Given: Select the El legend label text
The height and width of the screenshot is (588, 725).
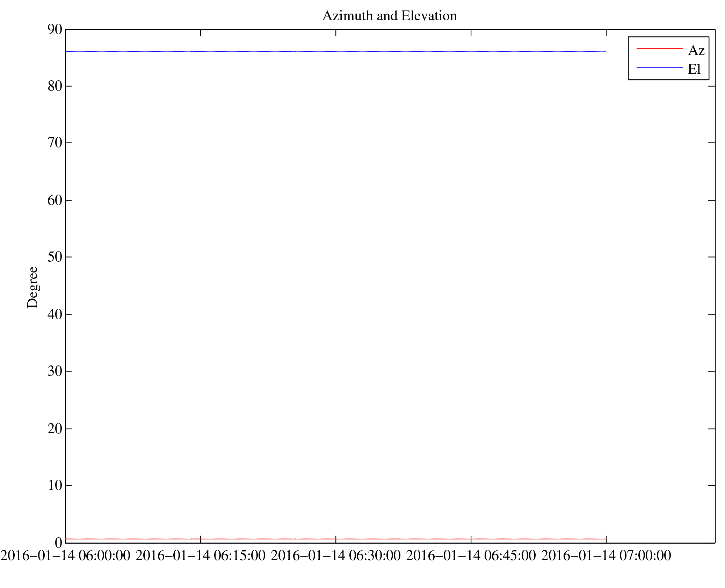Looking at the screenshot, I should (694, 69).
